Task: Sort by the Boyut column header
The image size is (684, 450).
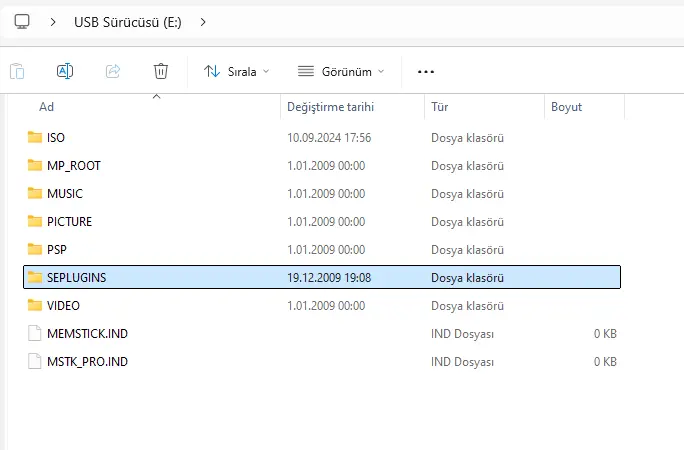Action: coord(566,107)
